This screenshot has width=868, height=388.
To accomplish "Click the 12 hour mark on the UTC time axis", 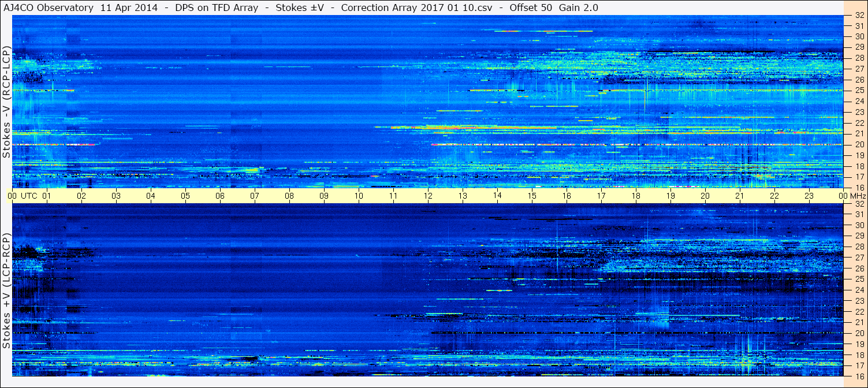I will (x=428, y=196).
